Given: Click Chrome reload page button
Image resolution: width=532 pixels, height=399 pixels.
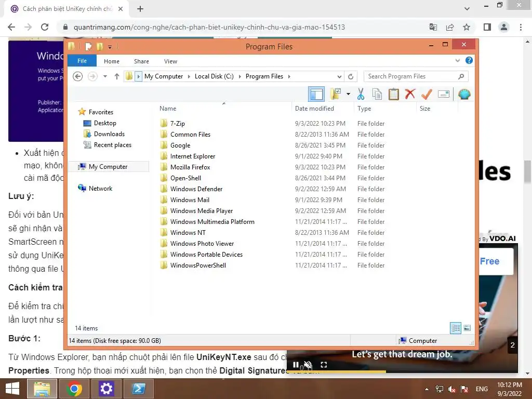Looking at the screenshot, I should [x=45, y=27].
